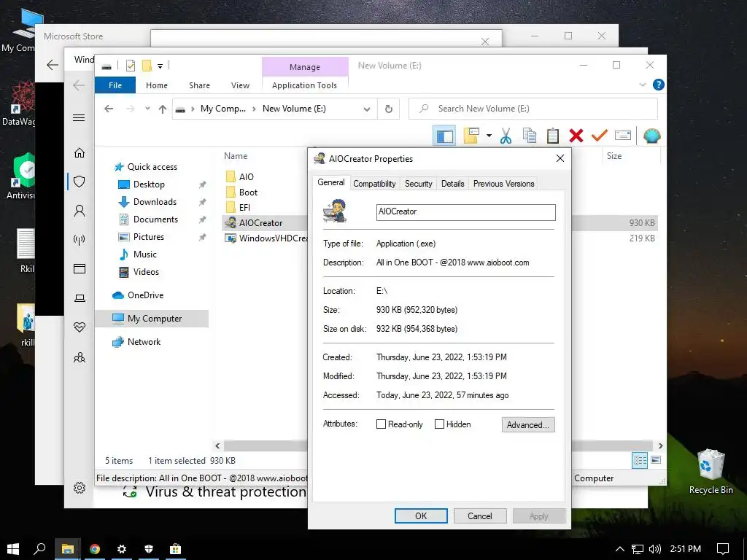
Task: Toggle the Hidden checkbox
Action: pyautogui.click(x=439, y=424)
